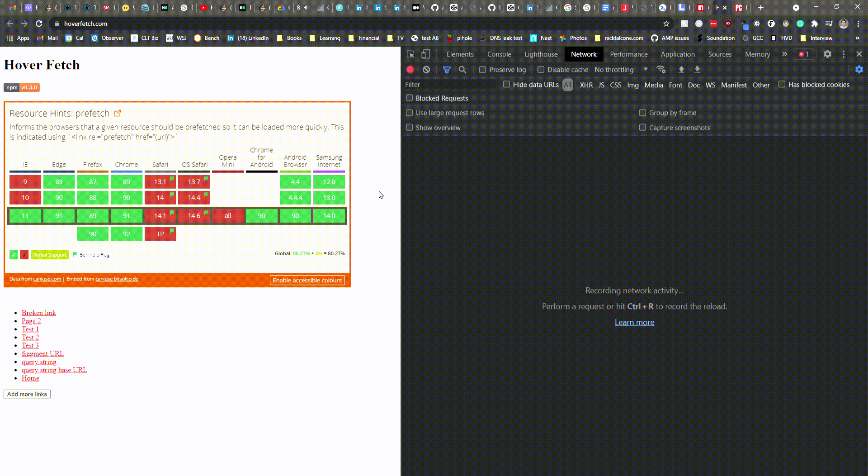
Task: Open Network settings blue gear
Action: pos(859,70)
